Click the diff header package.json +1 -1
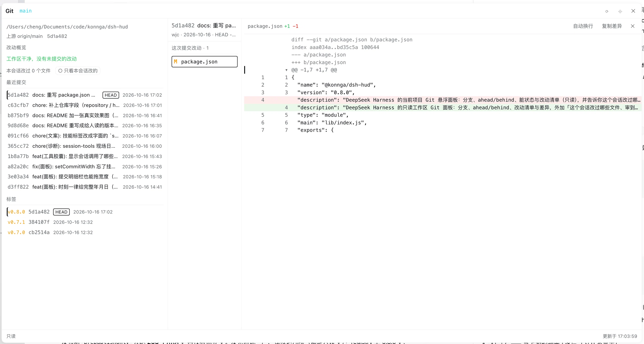 click(x=273, y=26)
